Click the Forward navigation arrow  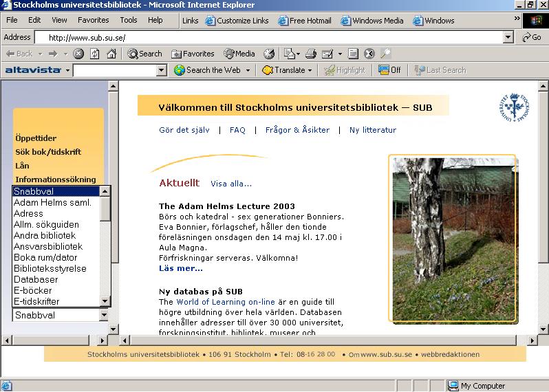[x=53, y=54]
